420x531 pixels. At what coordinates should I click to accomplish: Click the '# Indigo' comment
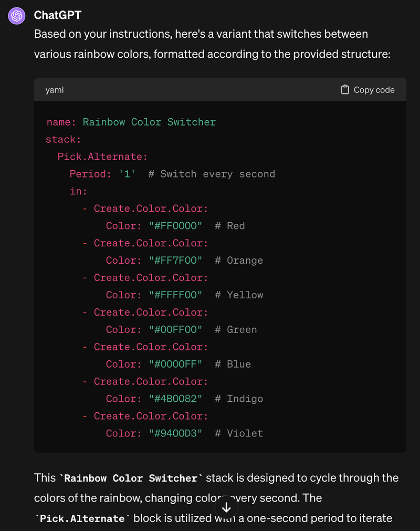point(239,399)
